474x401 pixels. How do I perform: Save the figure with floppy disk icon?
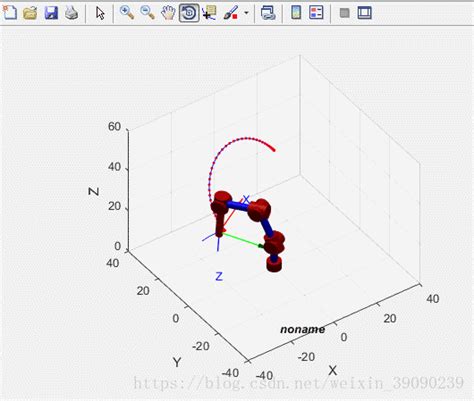[51, 13]
